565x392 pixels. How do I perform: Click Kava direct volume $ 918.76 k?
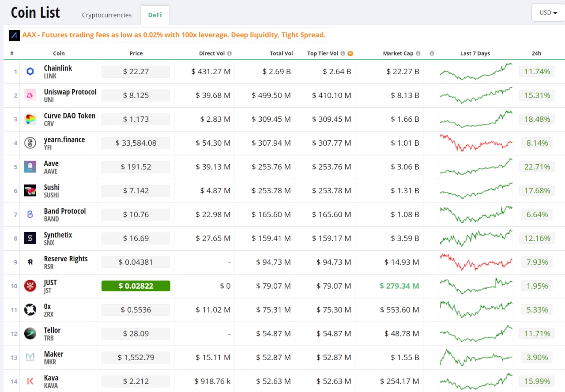pos(212,381)
